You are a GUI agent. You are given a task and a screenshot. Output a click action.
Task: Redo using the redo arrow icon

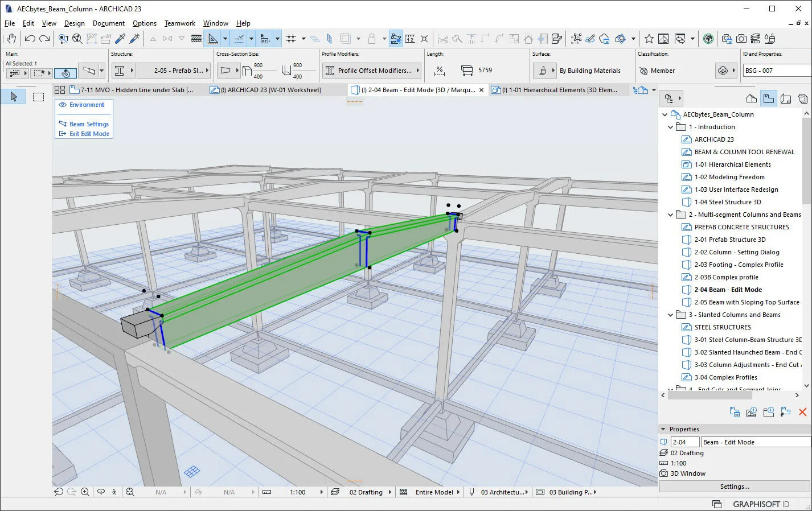pos(44,39)
